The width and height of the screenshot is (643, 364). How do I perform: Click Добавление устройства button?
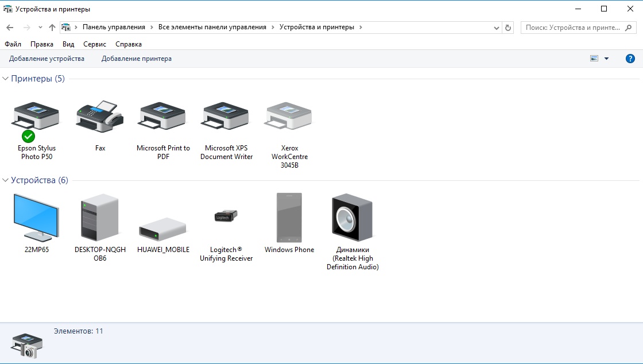[47, 59]
